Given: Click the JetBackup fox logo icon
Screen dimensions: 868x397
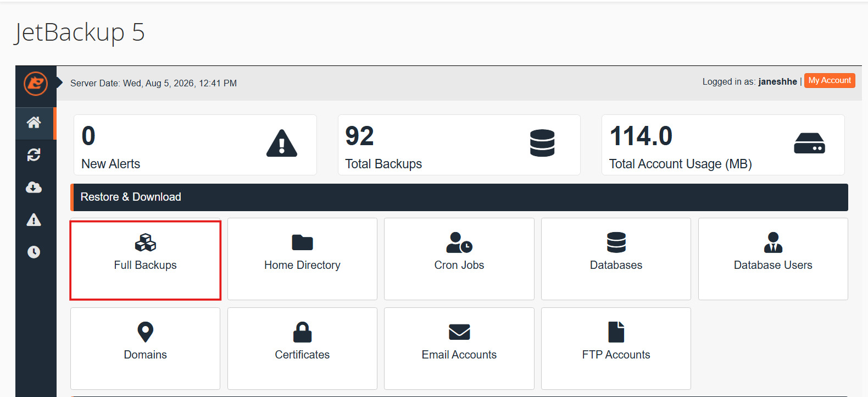Looking at the screenshot, I should [36, 84].
